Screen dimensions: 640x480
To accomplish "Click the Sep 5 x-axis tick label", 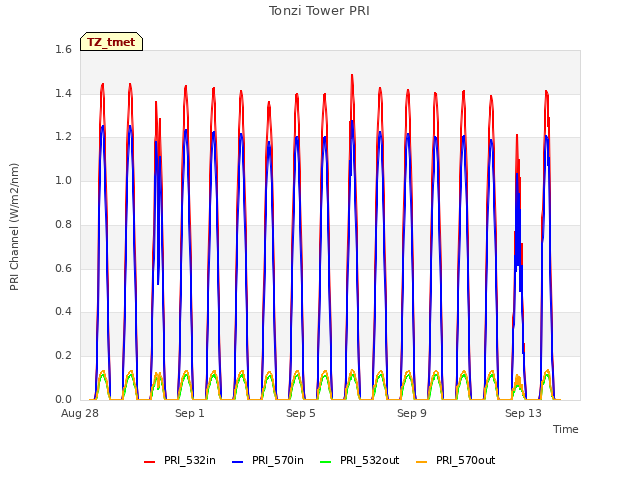I will pyautogui.click(x=301, y=413).
